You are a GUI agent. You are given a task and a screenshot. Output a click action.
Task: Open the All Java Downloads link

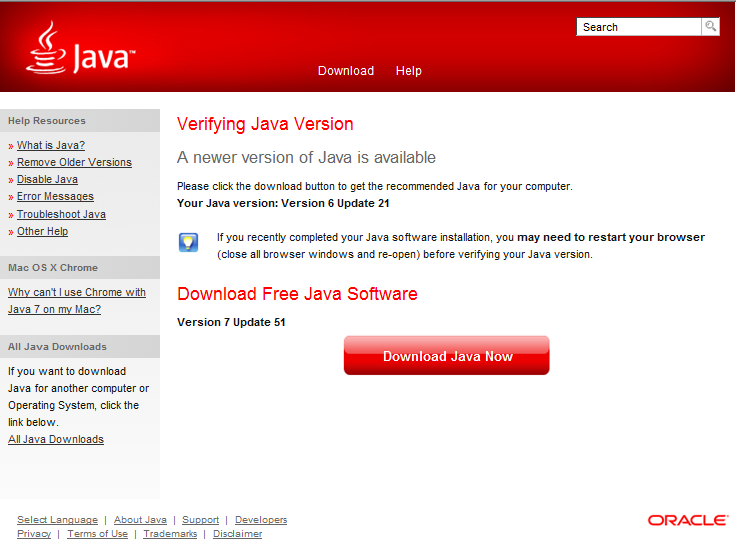click(56, 439)
